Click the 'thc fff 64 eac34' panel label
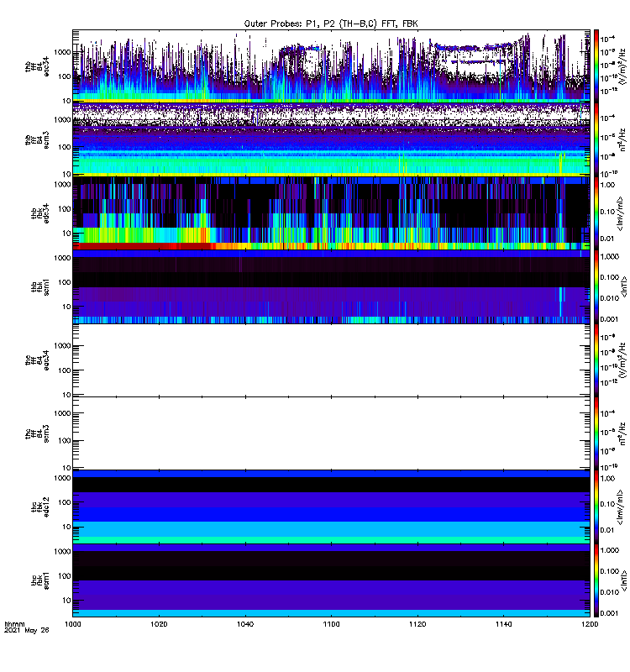 [x=37, y=360]
